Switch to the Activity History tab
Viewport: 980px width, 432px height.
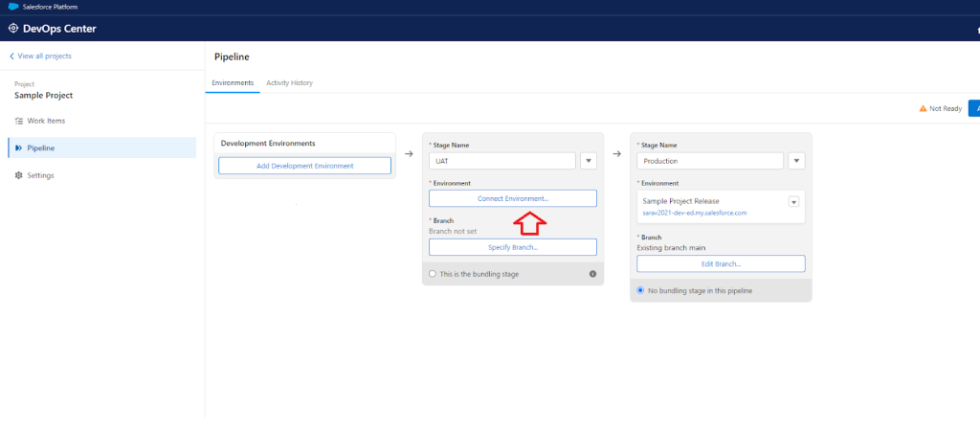point(289,83)
